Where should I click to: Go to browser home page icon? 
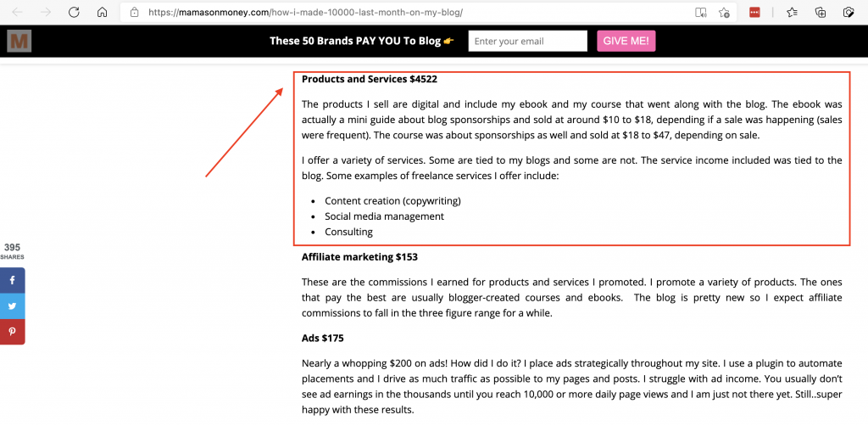coord(102,12)
